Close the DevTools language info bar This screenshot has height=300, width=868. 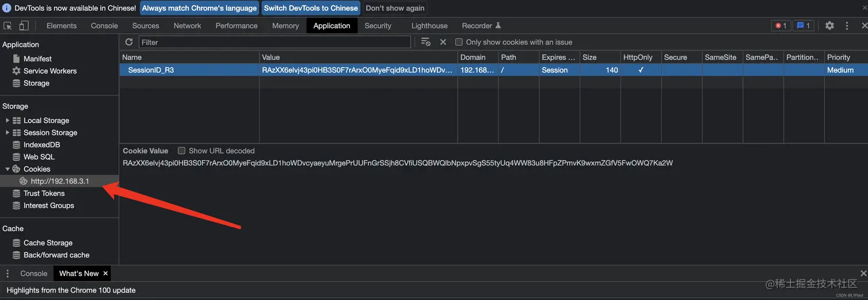(x=864, y=8)
